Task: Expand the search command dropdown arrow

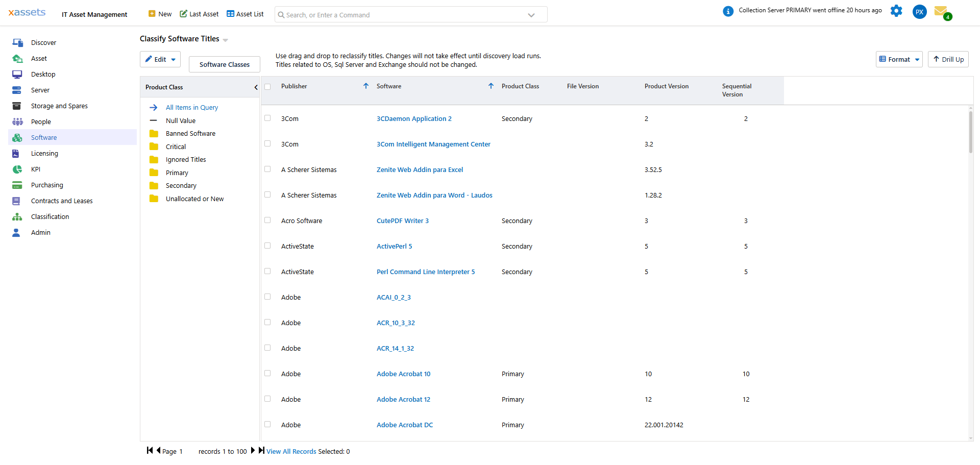Action: click(x=531, y=14)
